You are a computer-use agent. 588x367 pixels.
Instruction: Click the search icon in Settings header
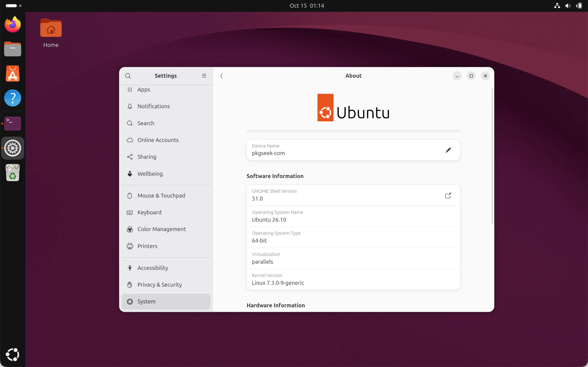[128, 76]
